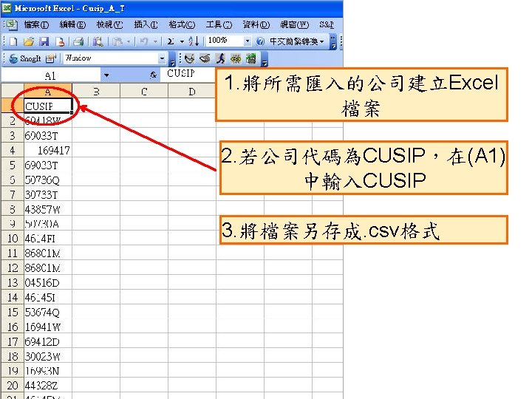Click the Open folder icon
Viewport: 532px width, 399px height.
pyautogui.click(x=29, y=41)
